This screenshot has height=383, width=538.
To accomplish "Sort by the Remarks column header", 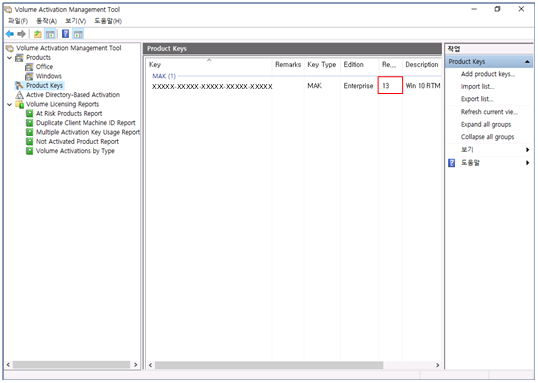I will tap(288, 65).
